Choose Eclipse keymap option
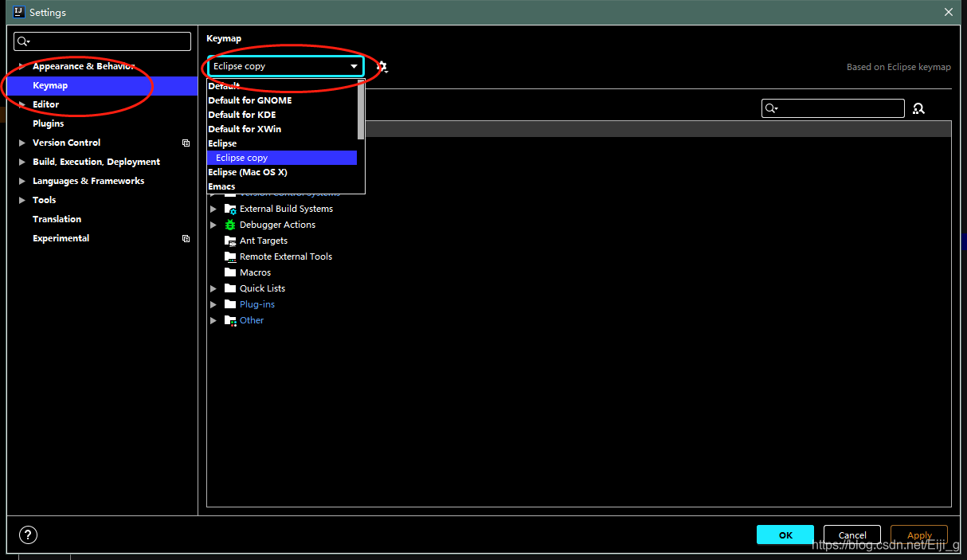This screenshot has width=967, height=560. point(282,143)
